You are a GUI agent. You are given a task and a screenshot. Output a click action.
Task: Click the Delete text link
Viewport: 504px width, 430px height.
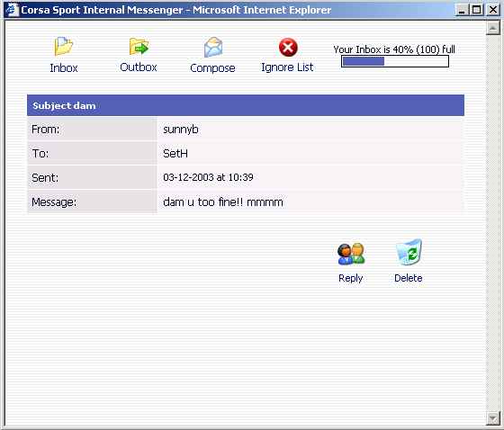(x=409, y=278)
